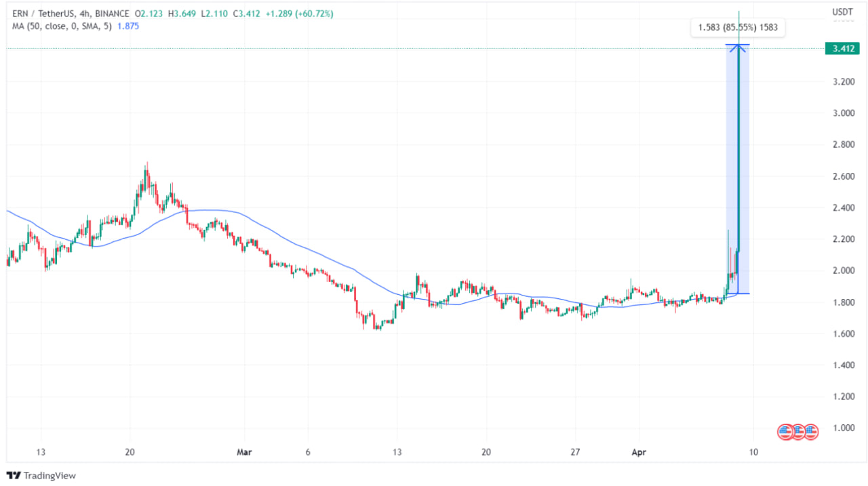Select the green 3.412 current price tag
The height and width of the screenshot is (486, 868).
(x=842, y=48)
